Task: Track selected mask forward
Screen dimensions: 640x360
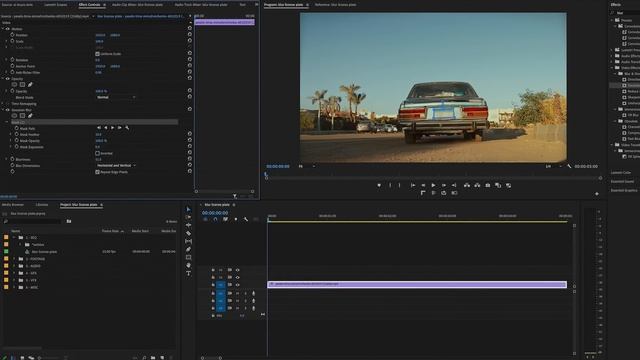Action: point(113,128)
